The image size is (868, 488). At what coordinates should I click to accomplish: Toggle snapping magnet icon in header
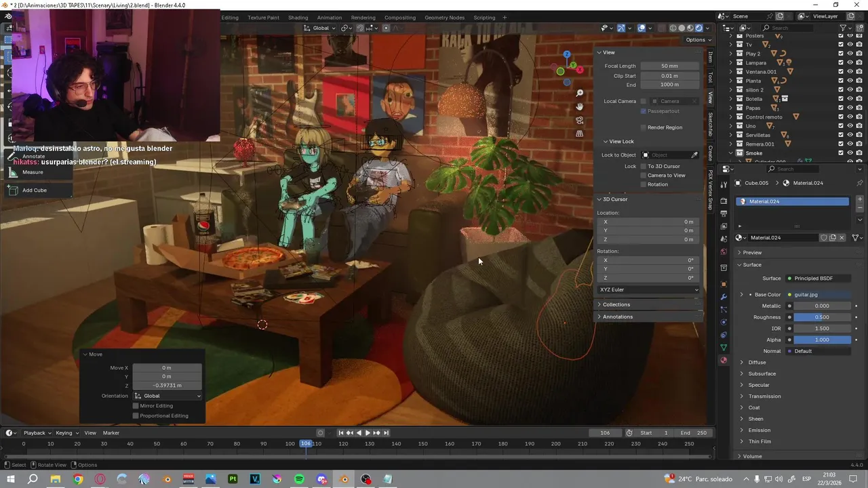pyautogui.click(x=360, y=28)
